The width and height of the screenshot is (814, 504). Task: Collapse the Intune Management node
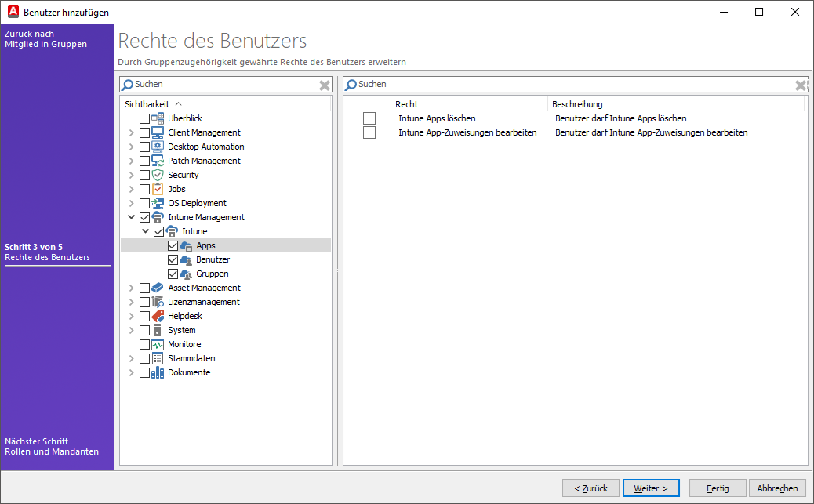pyautogui.click(x=131, y=216)
